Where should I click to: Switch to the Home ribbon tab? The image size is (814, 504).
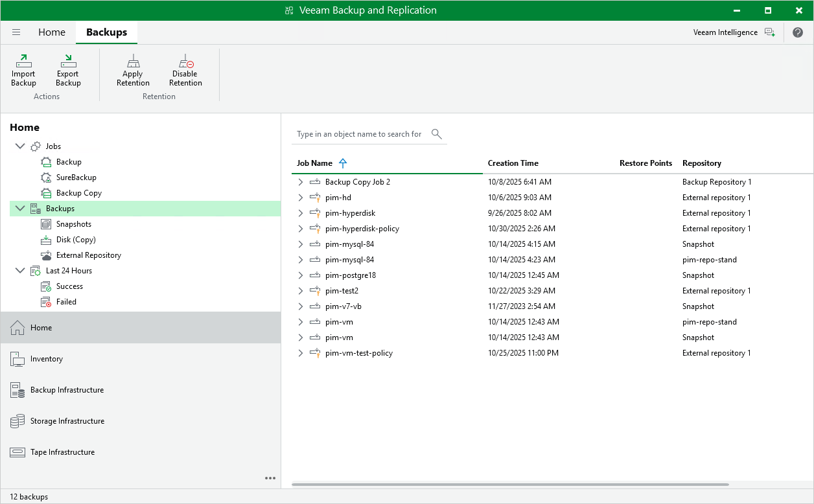[x=52, y=32]
